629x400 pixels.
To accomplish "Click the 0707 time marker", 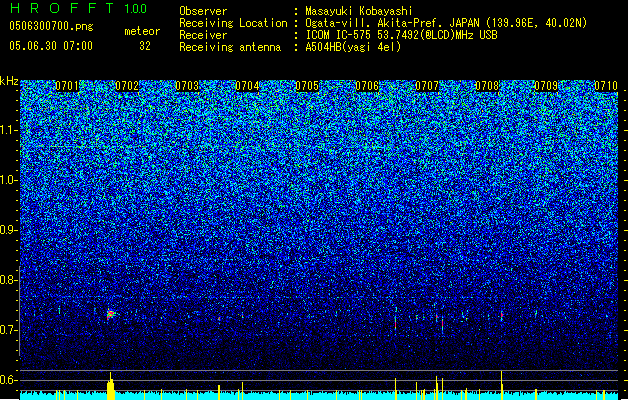I will [427, 86].
